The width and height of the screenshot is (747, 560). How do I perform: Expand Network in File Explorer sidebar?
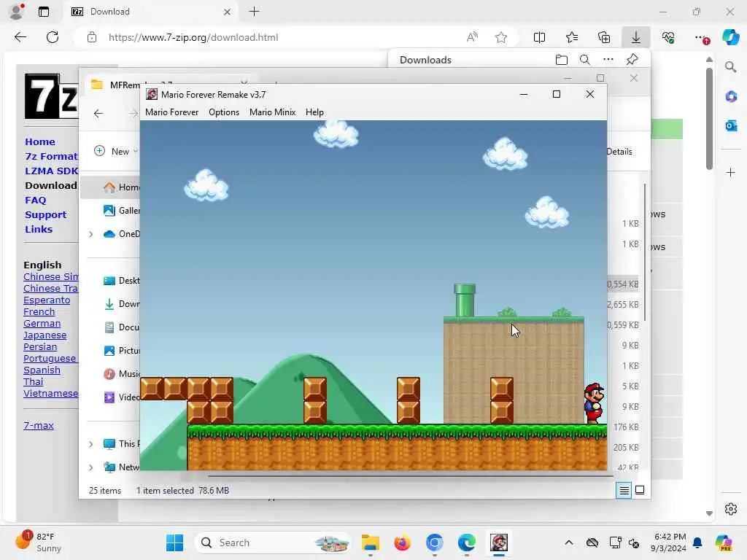(90, 467)
